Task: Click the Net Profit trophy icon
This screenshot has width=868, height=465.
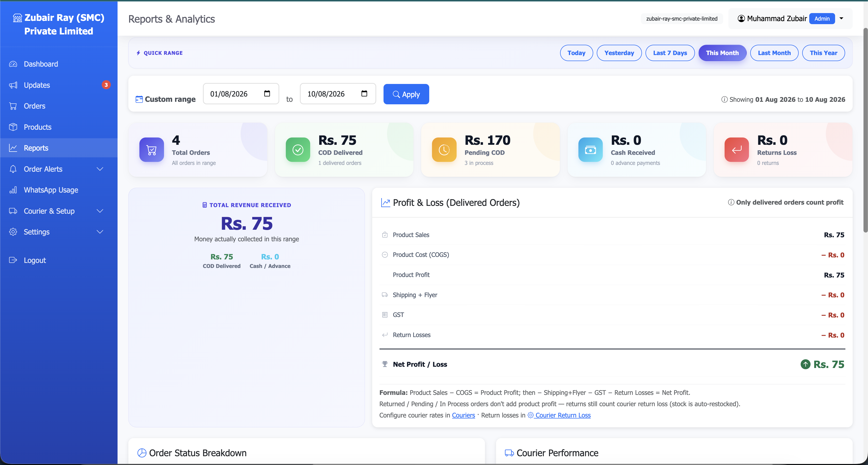Action: tap(385, 364)
